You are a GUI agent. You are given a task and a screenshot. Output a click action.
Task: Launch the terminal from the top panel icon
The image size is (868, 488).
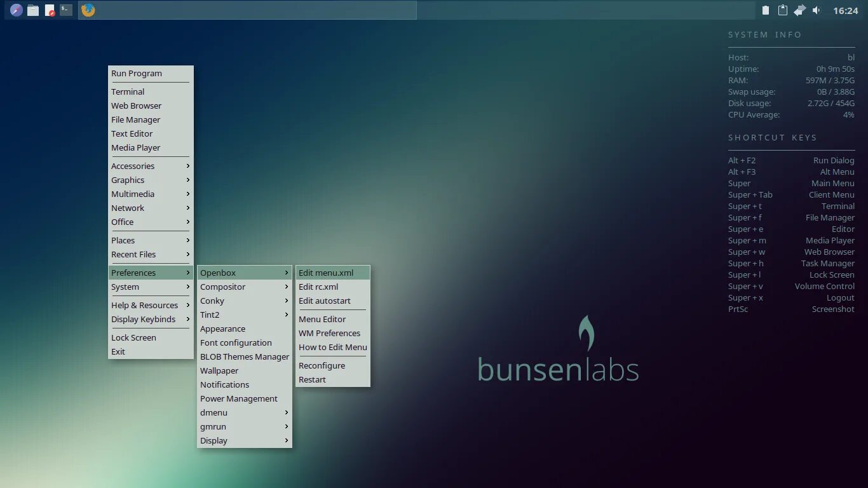pyautogui.click(x=66, y=10)
